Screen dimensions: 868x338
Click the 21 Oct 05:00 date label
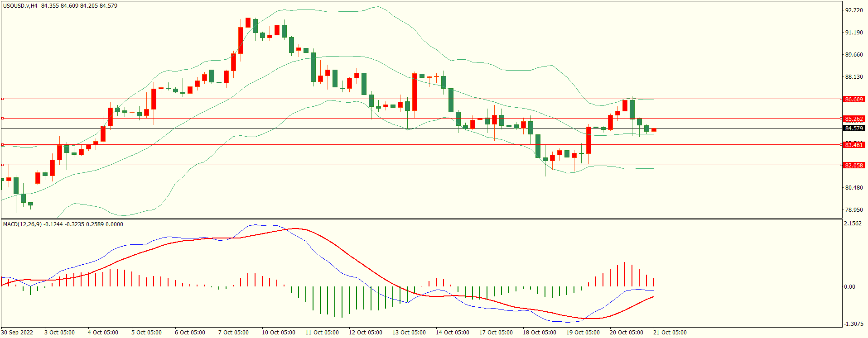click(670, 333)
